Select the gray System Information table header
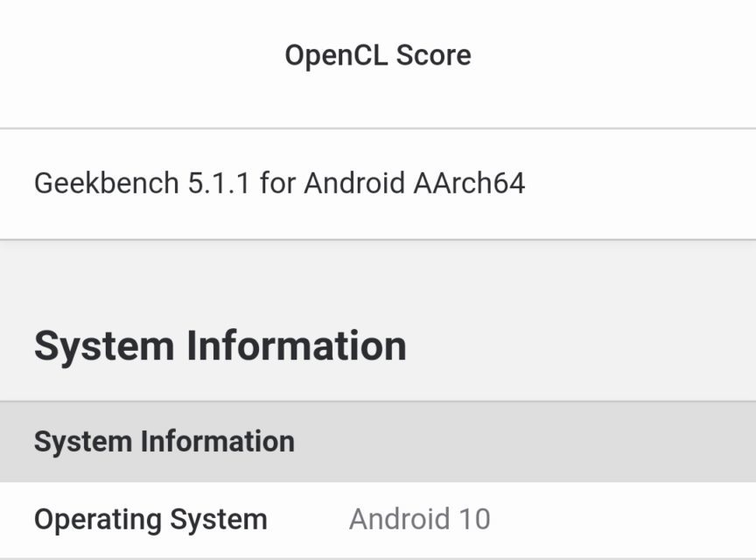756x560 pixels. tap(164, 441)
